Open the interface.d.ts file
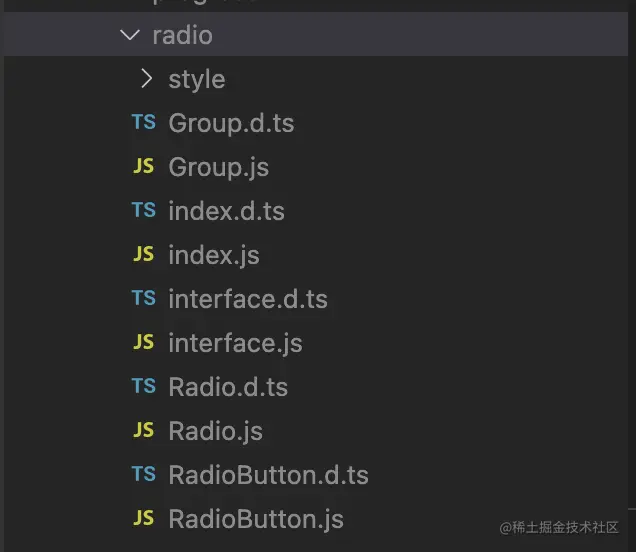Screen dimensions: 636x552 tap(248, 299)
